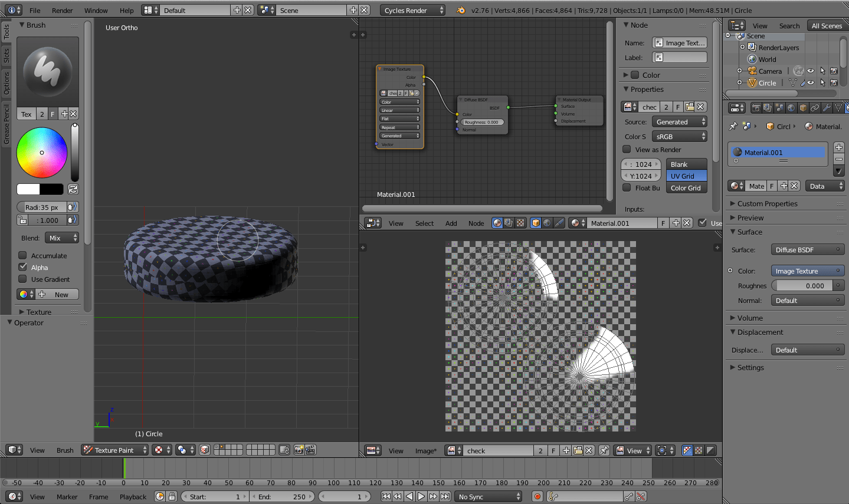
Task: Open the Render menu in top bar
Action: pyautogui.click(x=62, y=10)
